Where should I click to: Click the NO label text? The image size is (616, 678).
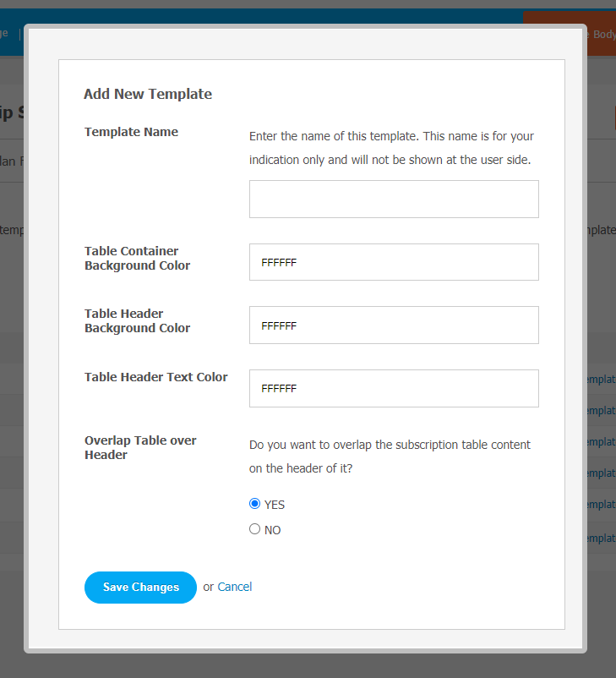point(272,530)
